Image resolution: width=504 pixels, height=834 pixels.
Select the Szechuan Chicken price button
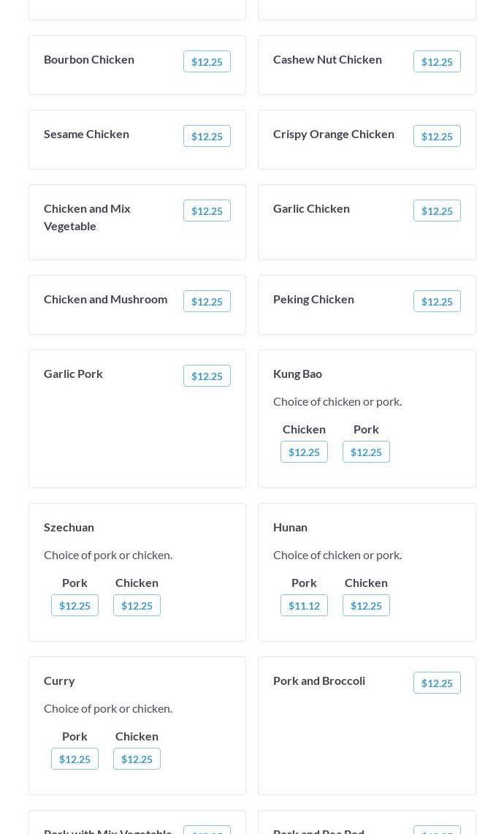[x=137, y=606]
